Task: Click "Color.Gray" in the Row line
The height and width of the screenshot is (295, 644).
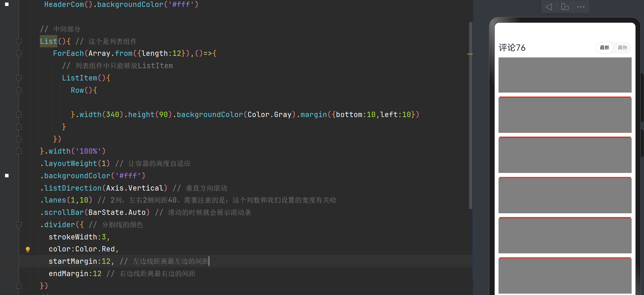Action: pos(270,115)
